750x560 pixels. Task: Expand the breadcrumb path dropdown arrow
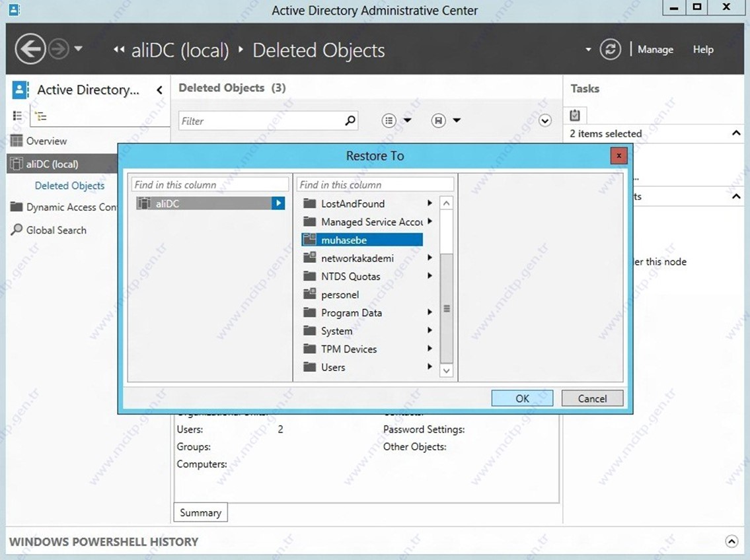click(588, 50)
